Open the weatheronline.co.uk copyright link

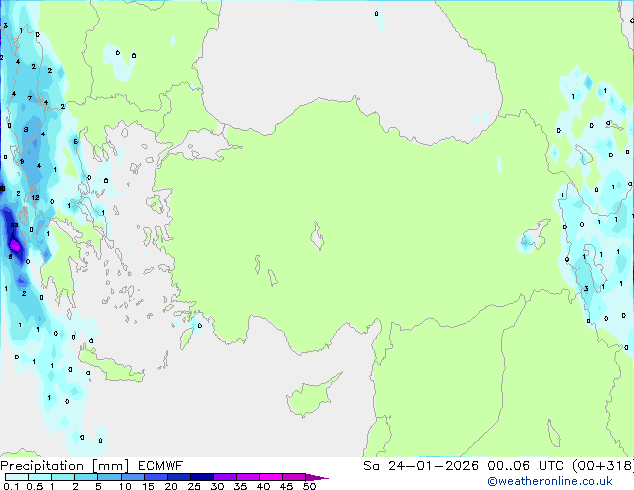coord(550,481)
